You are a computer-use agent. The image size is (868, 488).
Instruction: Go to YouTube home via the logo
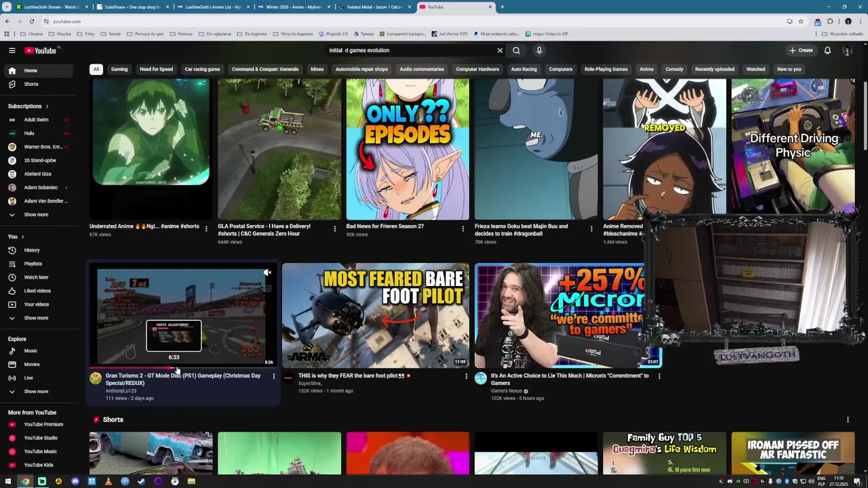(x=42, y=50)
